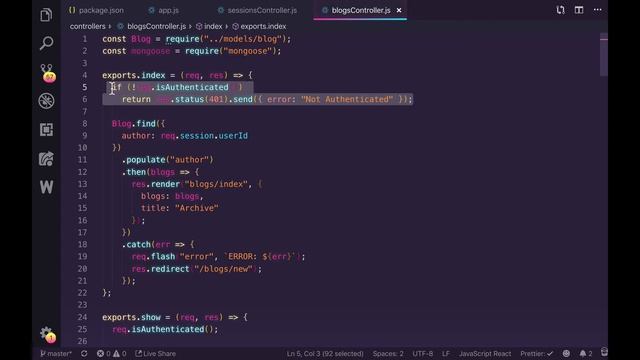Click the text req.session.userId

click(204, 136)
